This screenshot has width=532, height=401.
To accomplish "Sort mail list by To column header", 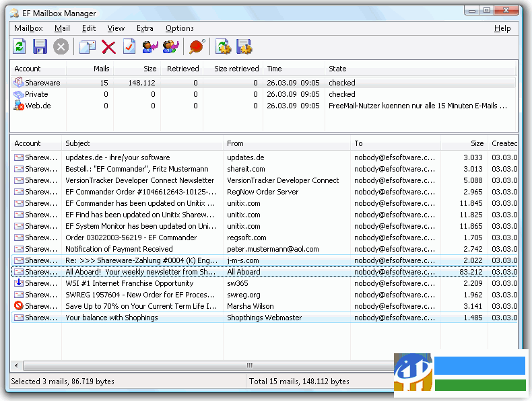I will pos(395,143).
